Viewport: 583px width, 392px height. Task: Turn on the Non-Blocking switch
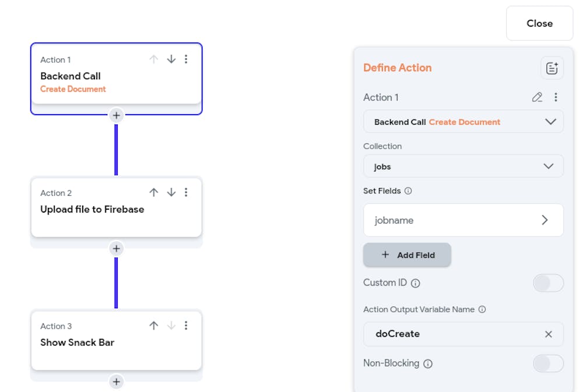point(548,363)
